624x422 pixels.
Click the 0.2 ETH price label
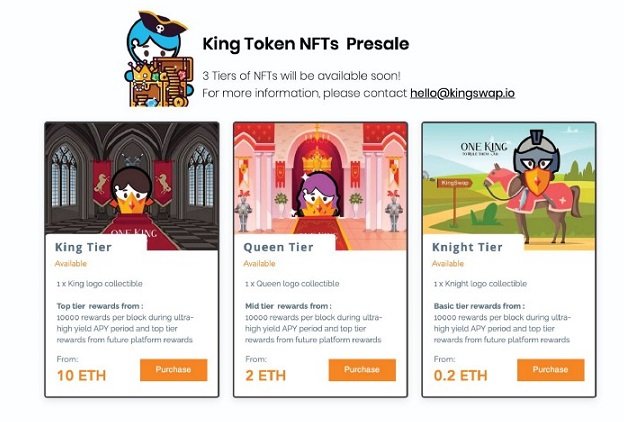click(460, 375)
